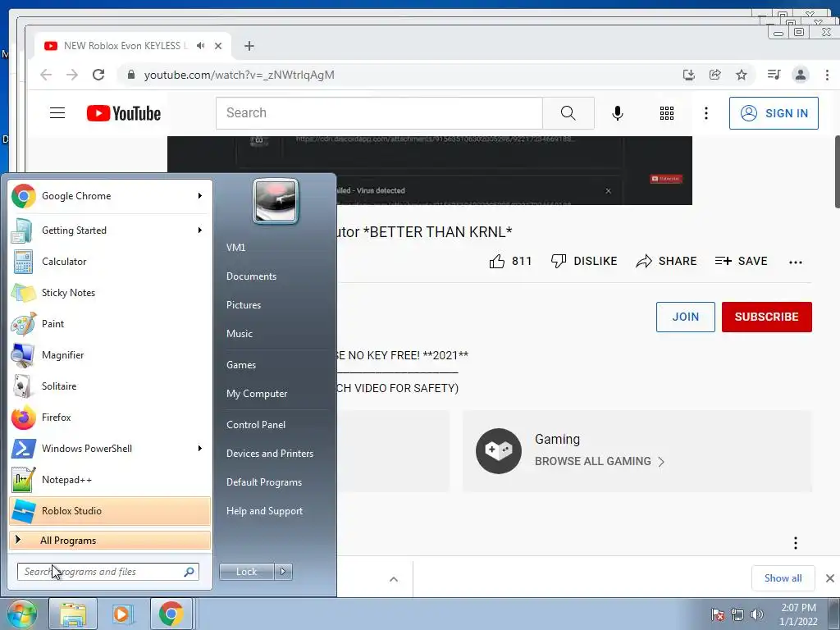840x630 pixels.
Task: Go to YouTube home via logo
Action: [x=124, y=113]
